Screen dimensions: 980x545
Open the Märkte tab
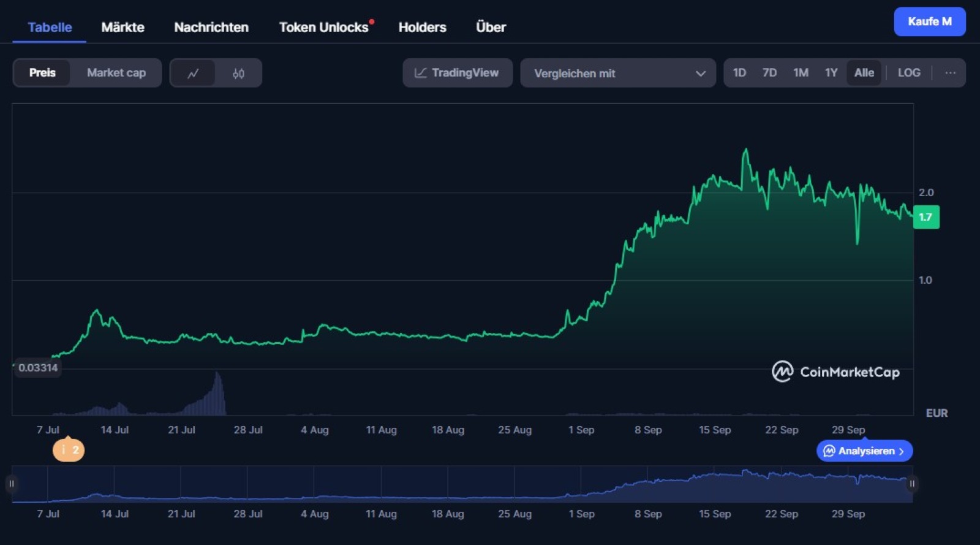pos(123,27)
